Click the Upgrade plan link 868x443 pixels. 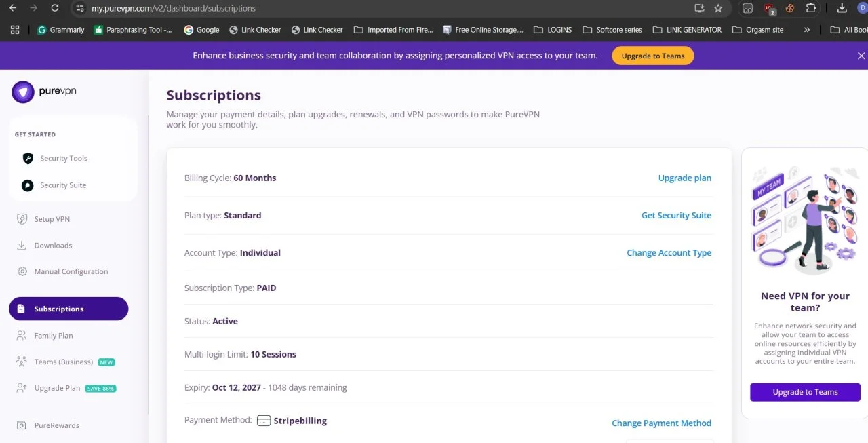[x=685, y=178]
